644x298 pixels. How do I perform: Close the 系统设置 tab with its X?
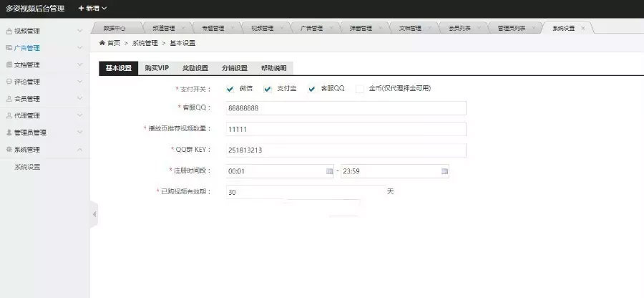click(x=583, y=28)
